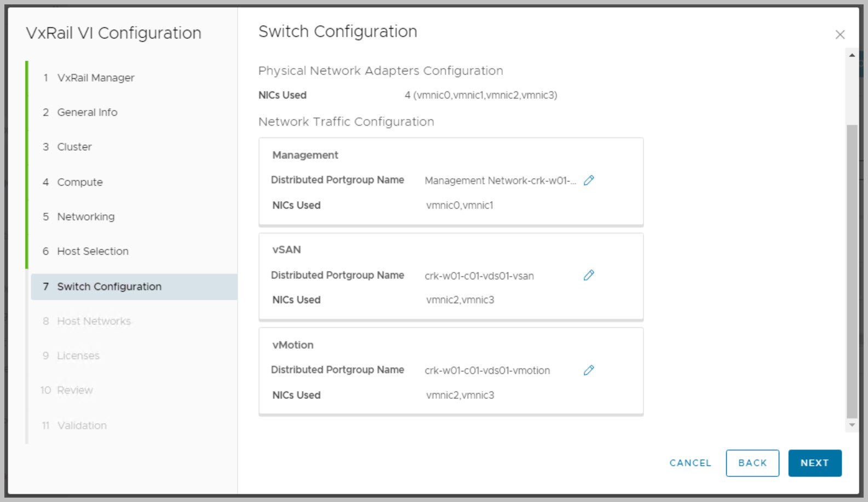Jump to the Cluster step
The height and width of the screenshot is (502, 868).
point(74,147)
